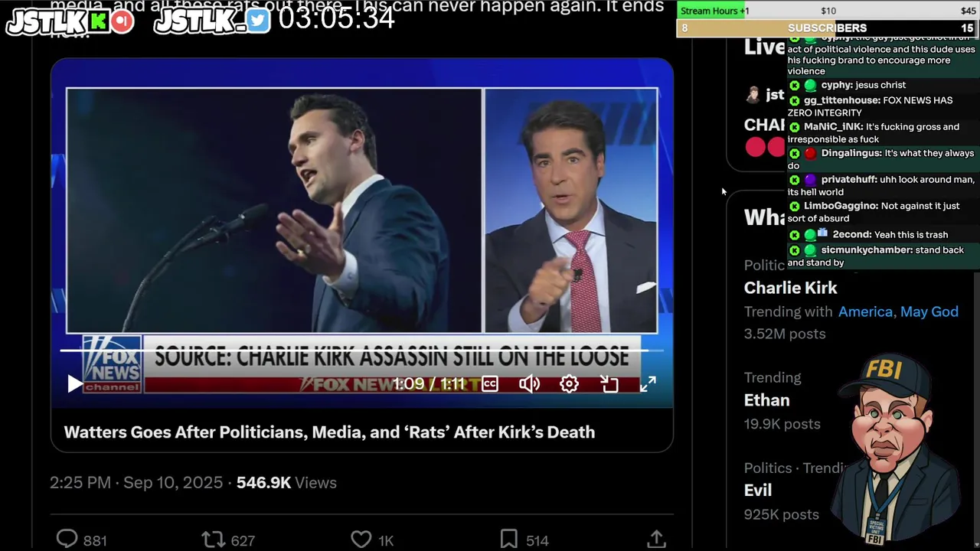Click the JSTLK Twitter logo overlay
Screen dimensions: 980x551
click(x=212, y=21)
